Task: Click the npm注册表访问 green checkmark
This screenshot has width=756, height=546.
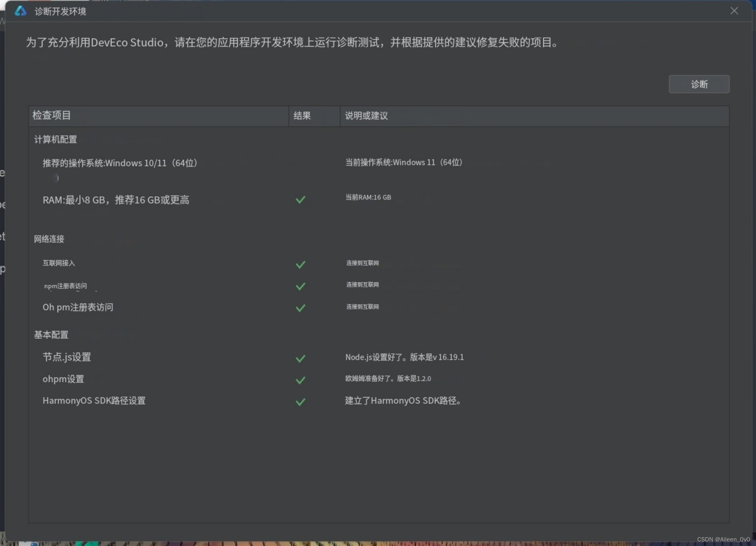Action: pos(300,286)
